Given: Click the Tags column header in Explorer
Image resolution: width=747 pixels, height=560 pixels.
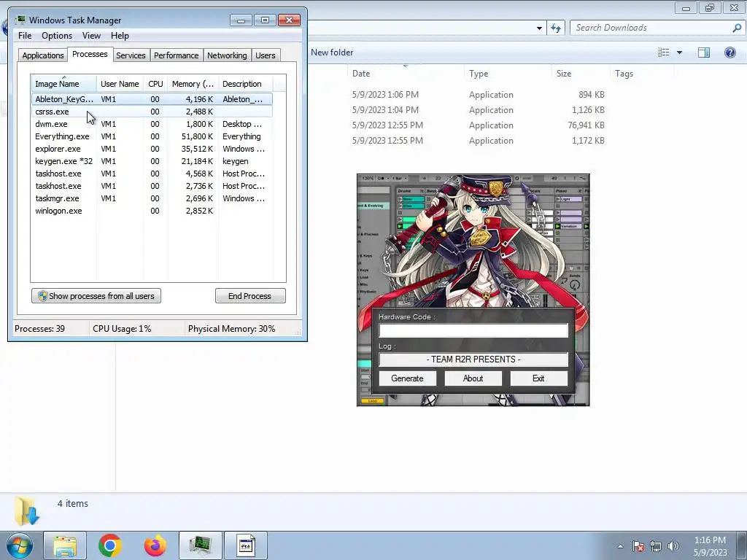Looking at the screenshot, I should [641, 74].
